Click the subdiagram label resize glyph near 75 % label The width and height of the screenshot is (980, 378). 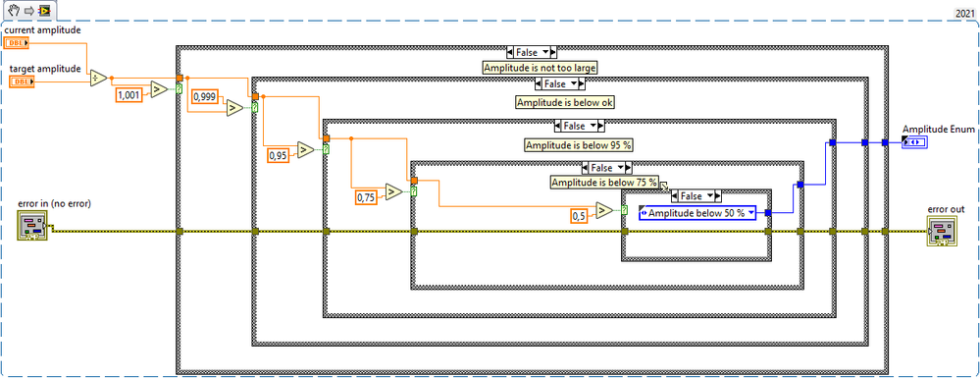(x=664, y=186)
